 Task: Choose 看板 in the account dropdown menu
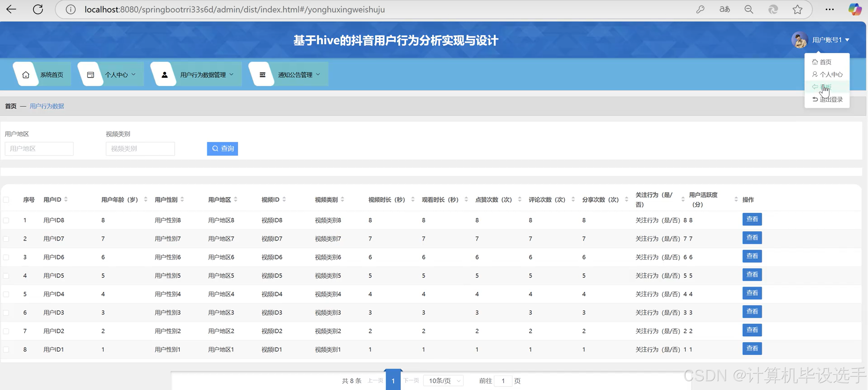(x=827, y=87)
